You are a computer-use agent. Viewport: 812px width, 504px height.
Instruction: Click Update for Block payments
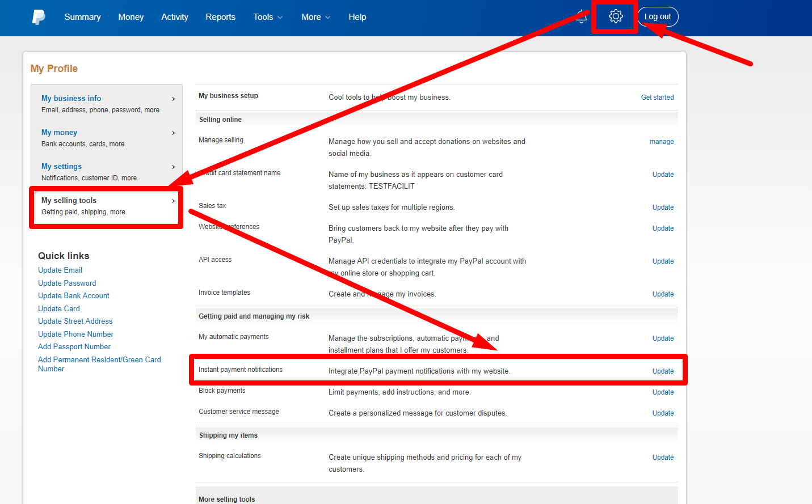click(x=663, y=392)
